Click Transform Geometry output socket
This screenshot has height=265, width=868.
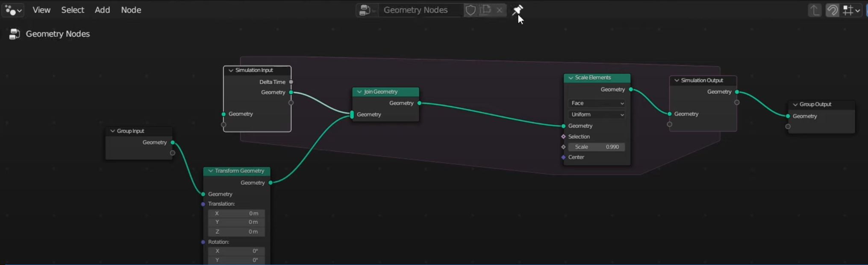pos(271,183)
